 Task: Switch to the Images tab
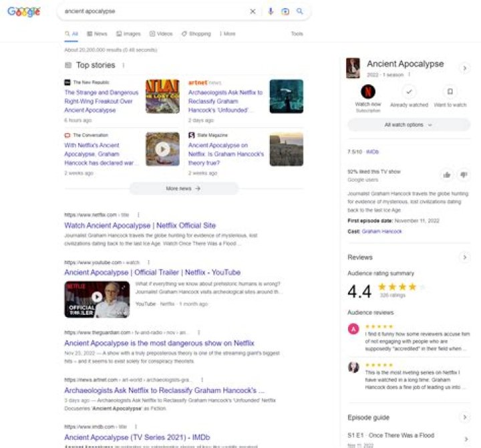tap(128, 33)
